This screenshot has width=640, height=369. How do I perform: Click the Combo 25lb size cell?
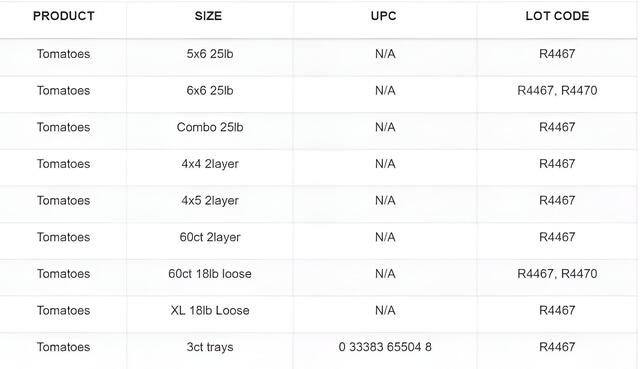pos(210,127)
